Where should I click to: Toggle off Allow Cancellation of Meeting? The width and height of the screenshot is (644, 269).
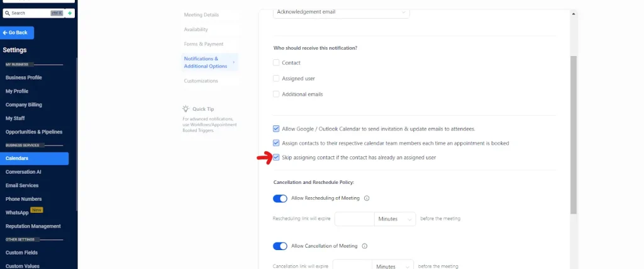tap(280, 246)
